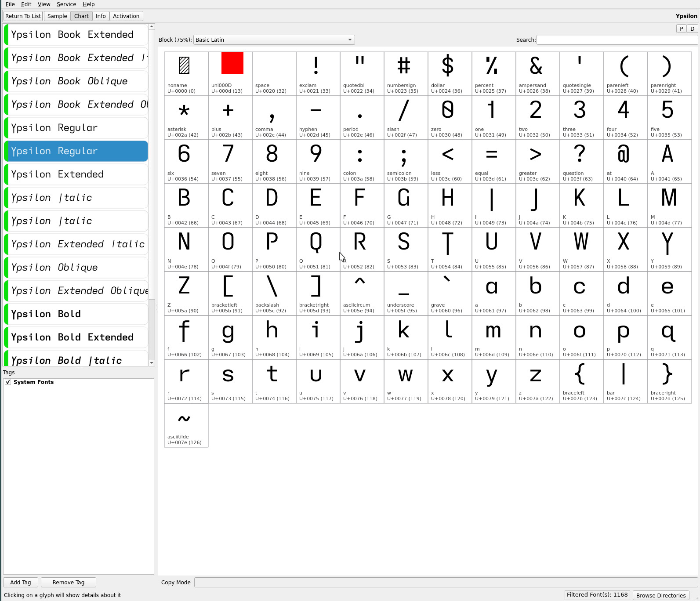This screenshot has width=700, height=601.
Task: Select the lowercase z glyph
Action: [538, 381]
